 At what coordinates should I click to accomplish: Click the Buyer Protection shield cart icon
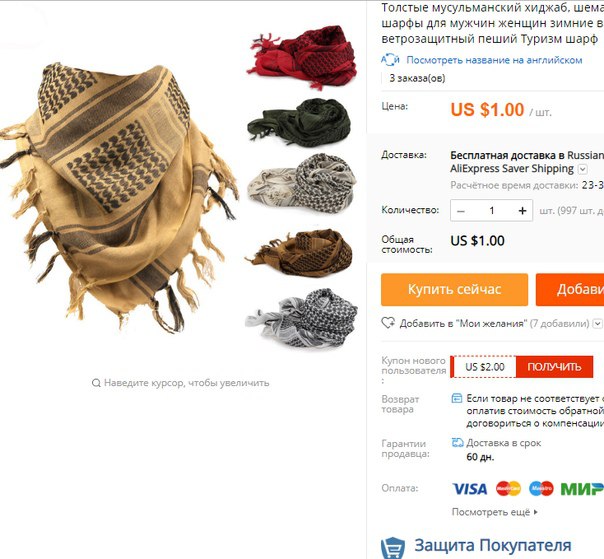click(x=393, y=548)
